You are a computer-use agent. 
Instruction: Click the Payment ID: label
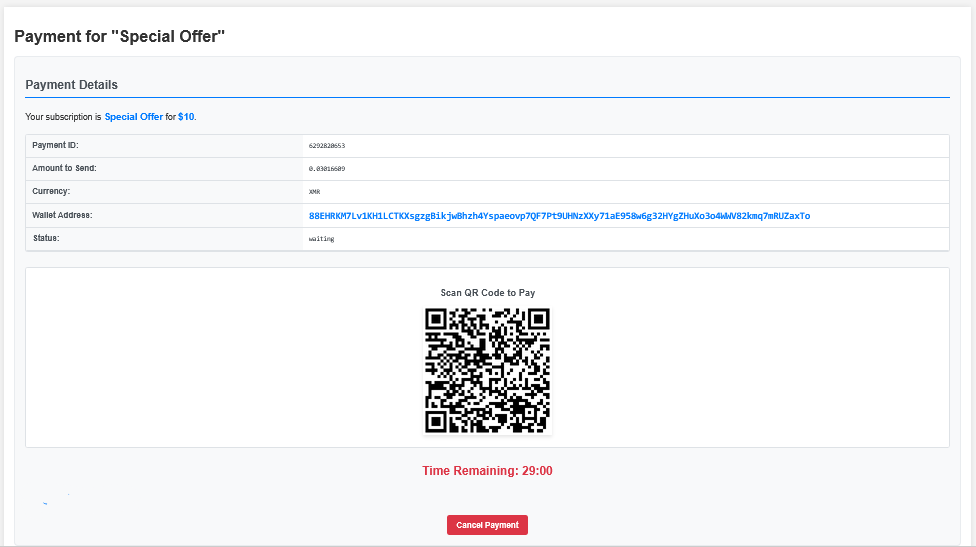(55, 145)
